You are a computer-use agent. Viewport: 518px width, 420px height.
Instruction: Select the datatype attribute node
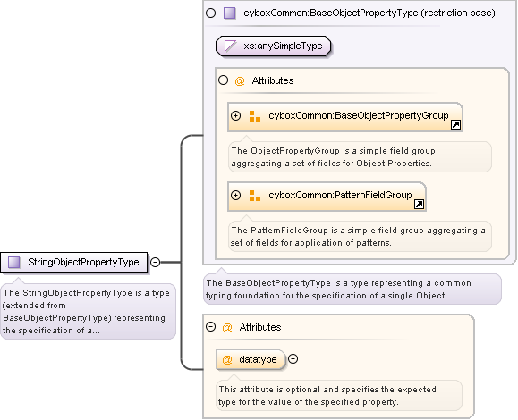click(251, 359)
